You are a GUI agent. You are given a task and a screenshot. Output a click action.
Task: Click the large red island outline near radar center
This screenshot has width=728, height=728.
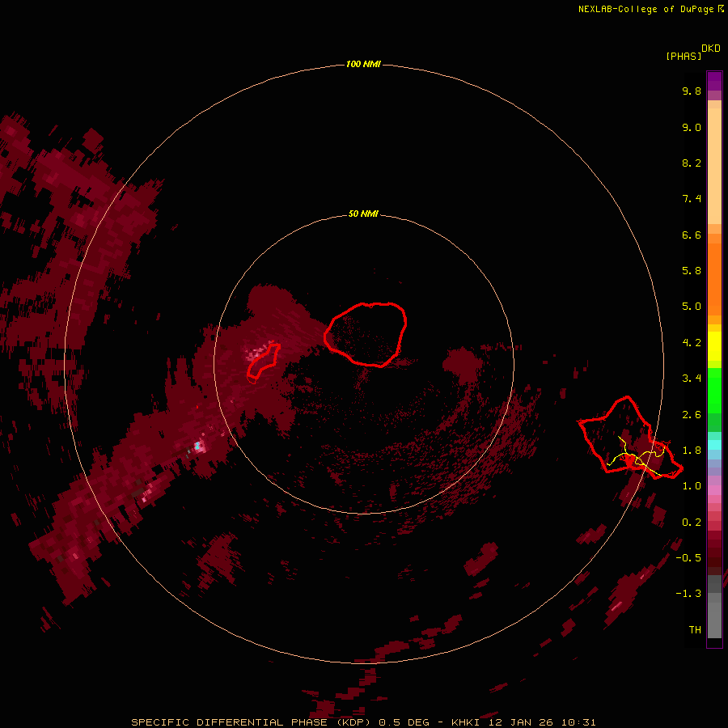366,334
